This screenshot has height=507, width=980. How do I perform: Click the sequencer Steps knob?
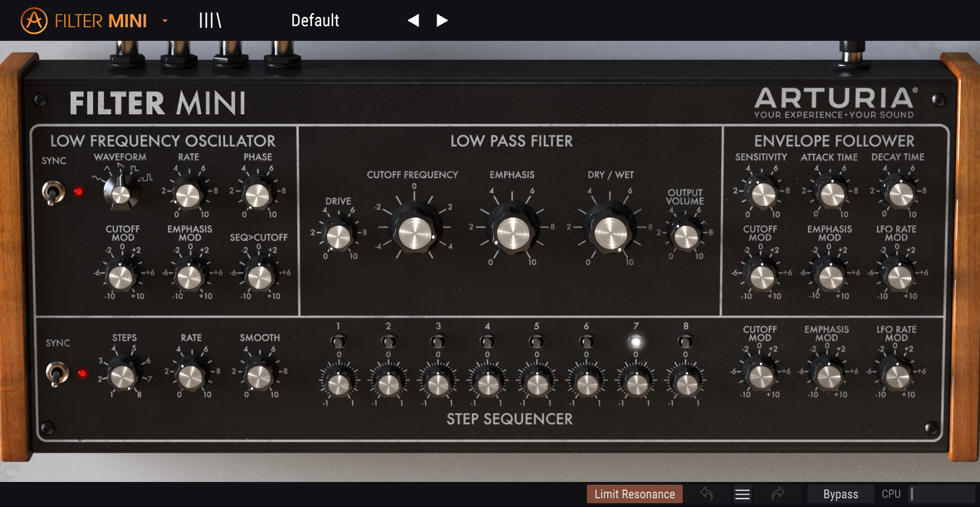click(122, 376)
